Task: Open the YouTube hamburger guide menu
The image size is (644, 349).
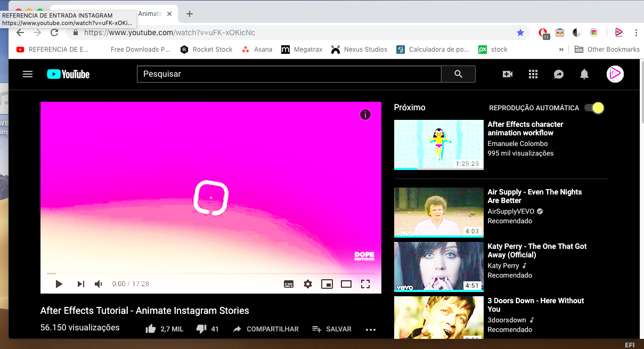Action: click(28, 74)
